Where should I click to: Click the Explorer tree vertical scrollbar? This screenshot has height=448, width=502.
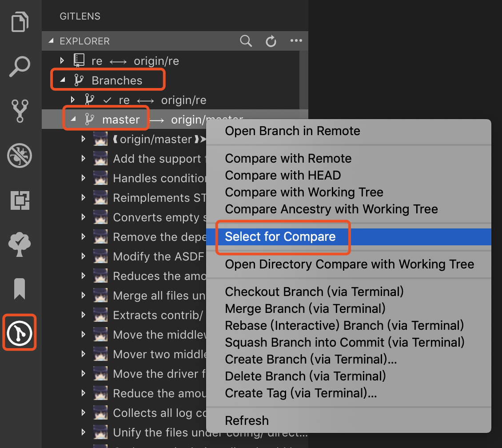pyautogui.click(x=303, y=85)
